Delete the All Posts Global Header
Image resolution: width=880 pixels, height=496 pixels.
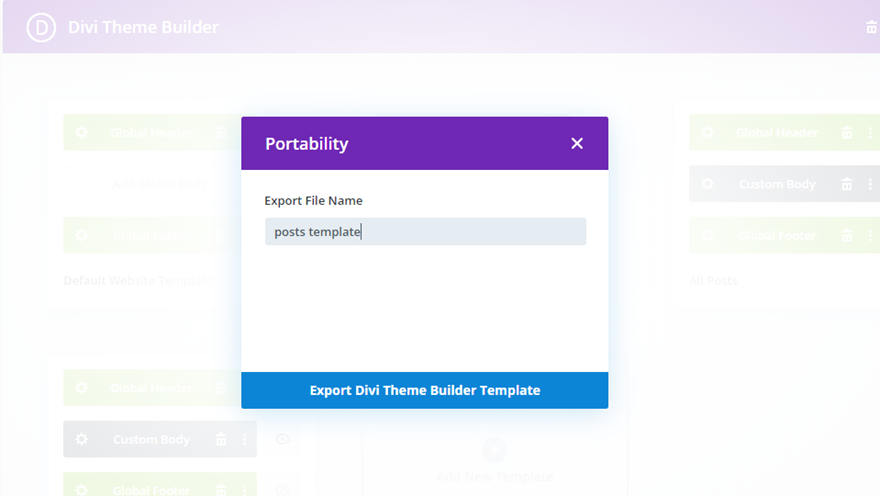(x=847, y=132)
